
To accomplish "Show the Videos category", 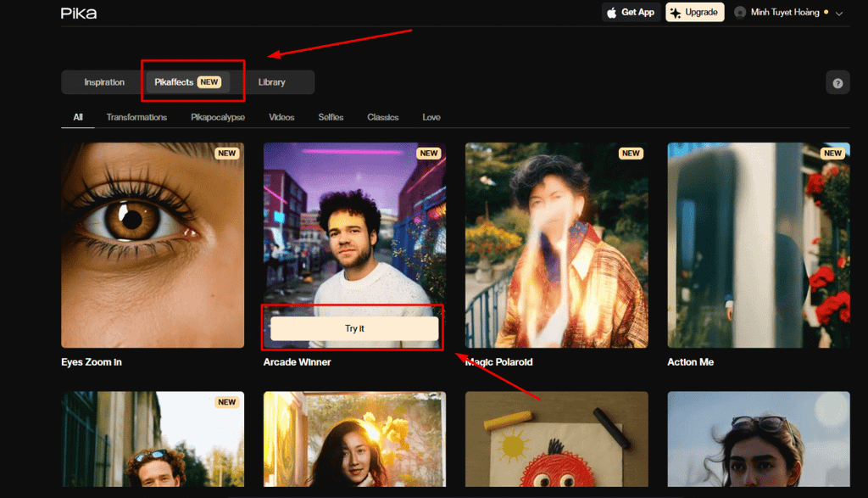I will (281, 117).
